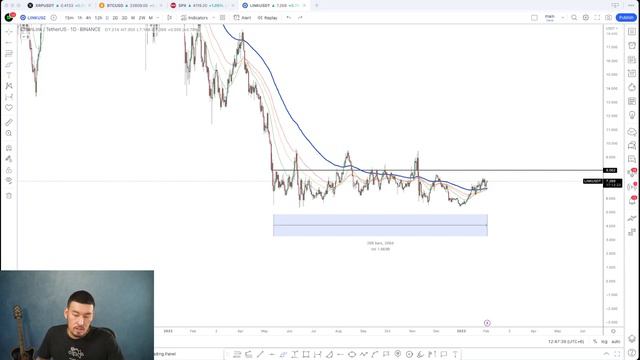Undo the last chart action
Viewport: 640px width, 360px height.
[x=289, y=18]
